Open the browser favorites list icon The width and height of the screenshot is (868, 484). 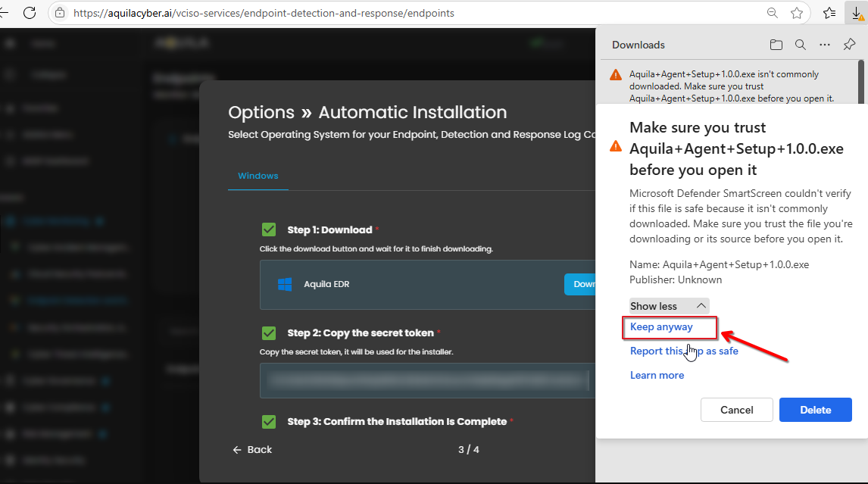click(830, 13)
